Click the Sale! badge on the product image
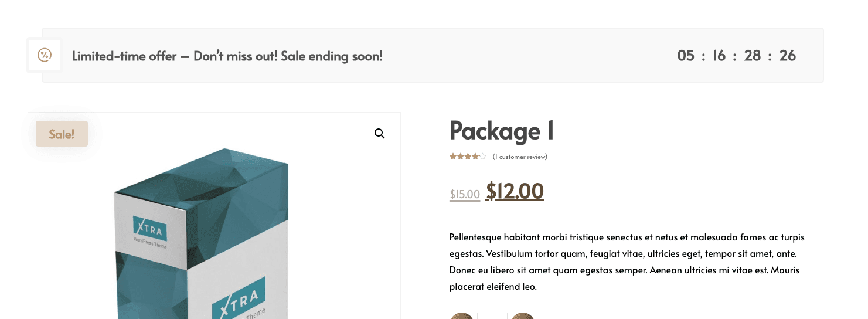Screen dimensions: 868x319 coord(62,134)
